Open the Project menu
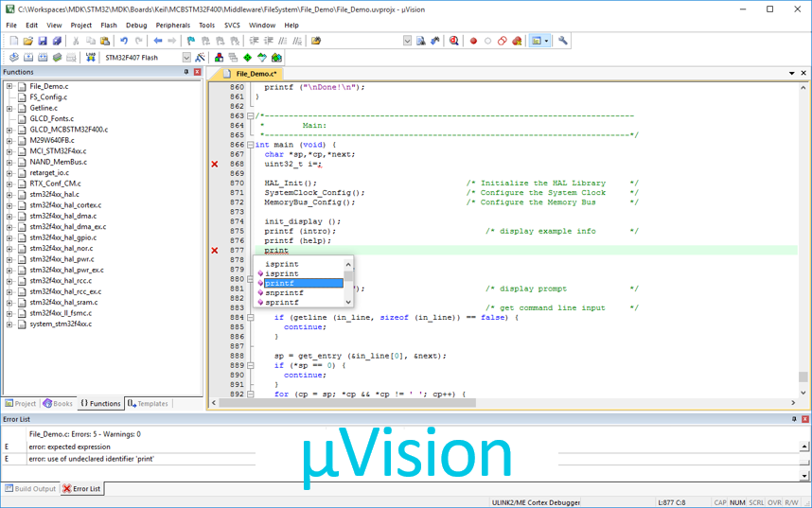The height and width of the screenshot is (508, 812). pos(80,25)
